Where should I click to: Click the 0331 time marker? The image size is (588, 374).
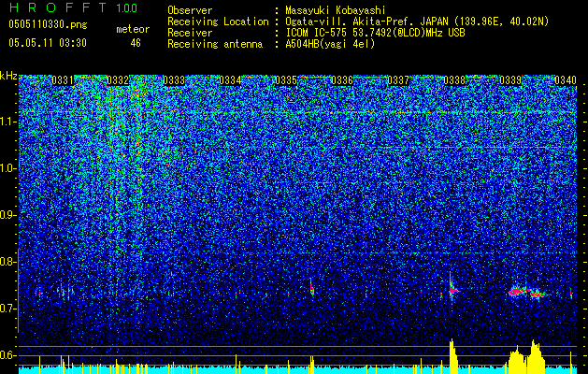click(63, 80)
